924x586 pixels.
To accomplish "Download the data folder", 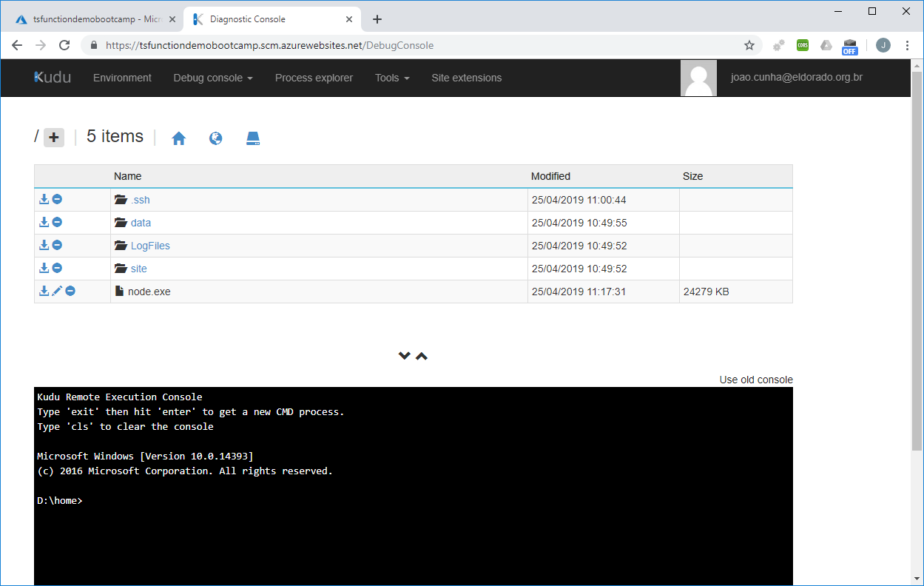I will pyautogui.click(x=44, y=223).
